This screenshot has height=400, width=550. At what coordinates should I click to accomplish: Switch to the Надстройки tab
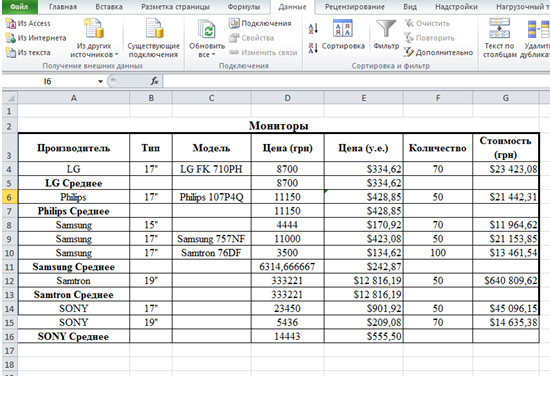point(456,7)
